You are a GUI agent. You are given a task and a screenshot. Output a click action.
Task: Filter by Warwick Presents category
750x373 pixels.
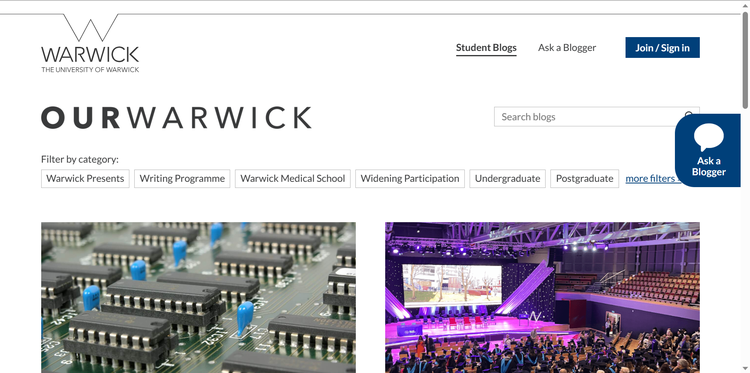point(85,178)
